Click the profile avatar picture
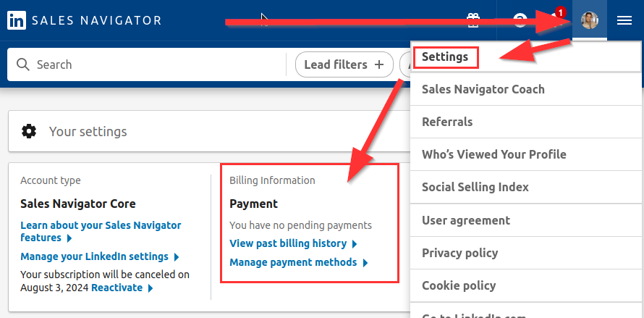The height and width of the screenshot is (318, 644). pyautogui.click(x=590, y=20)
